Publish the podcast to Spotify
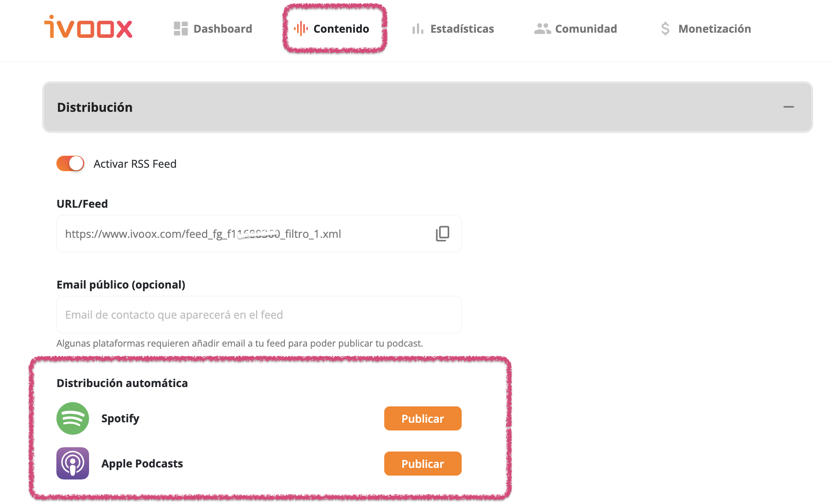The image size is (833, 504). (423, 418)
